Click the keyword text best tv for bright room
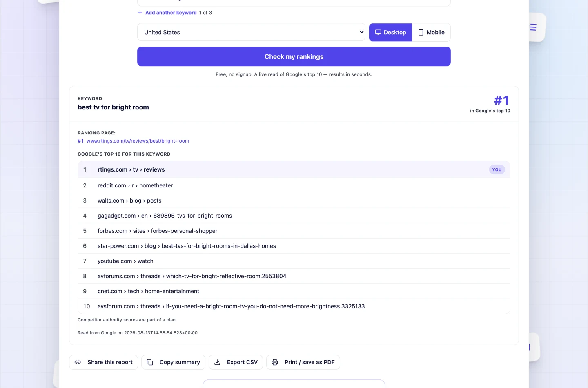 tap(114, 107)
